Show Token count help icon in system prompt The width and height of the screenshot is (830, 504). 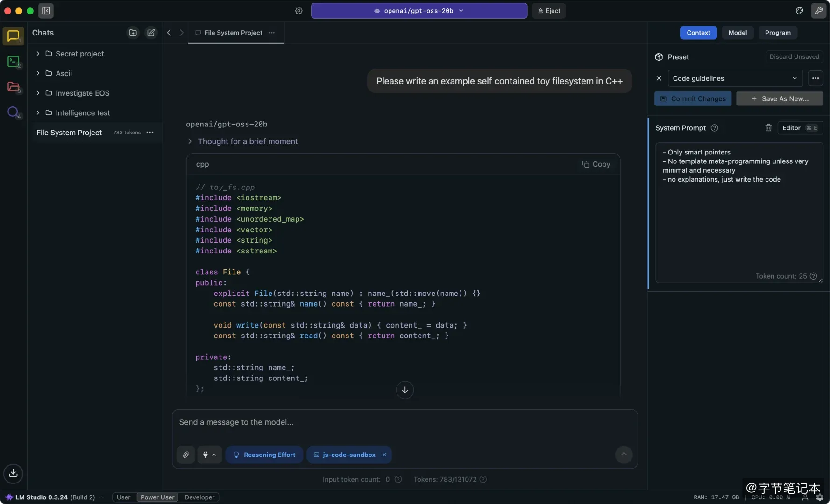coord(813,276)
